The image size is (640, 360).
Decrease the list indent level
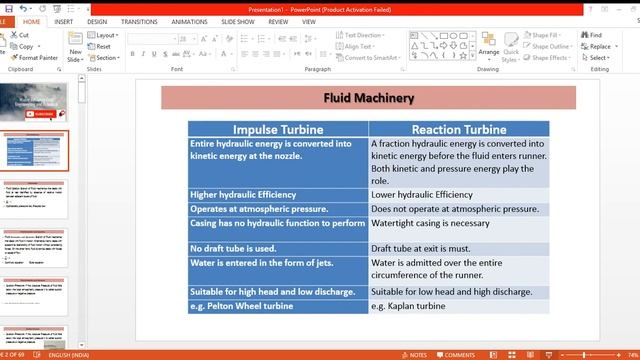[x=282, y=39]
